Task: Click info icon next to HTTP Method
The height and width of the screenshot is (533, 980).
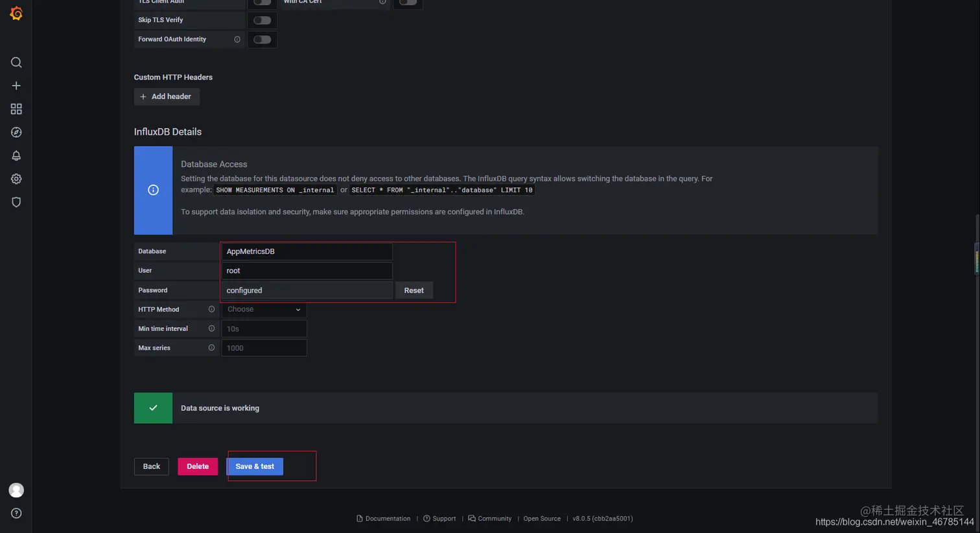Action: 211,310
